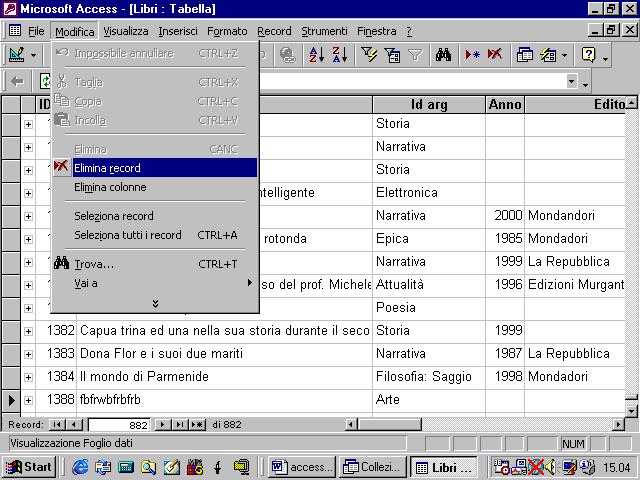Apply filter by selection icon
This screenshot has height=480, width=640.
click(x=369, y=55)
